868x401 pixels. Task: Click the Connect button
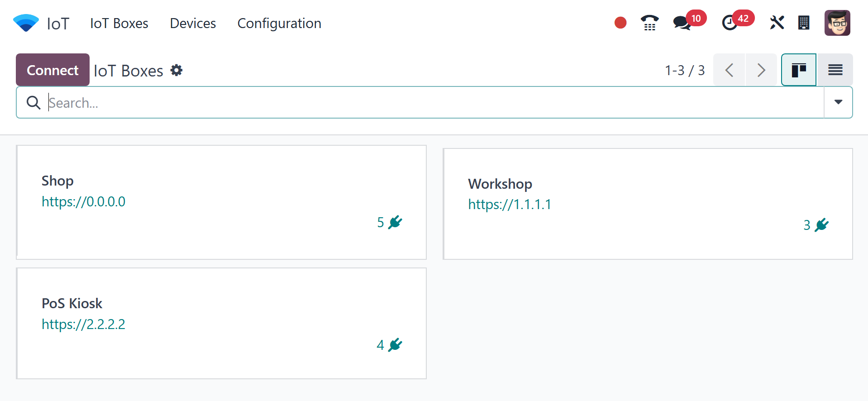coord(52,70)
